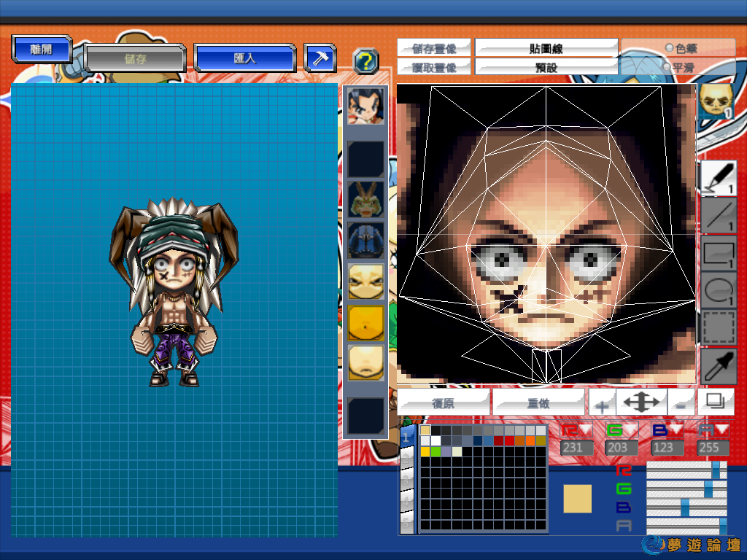Select the character head thumbnail in part list
Screen dimensions: 747x560
pyautogui.click(x=365, y=106)
